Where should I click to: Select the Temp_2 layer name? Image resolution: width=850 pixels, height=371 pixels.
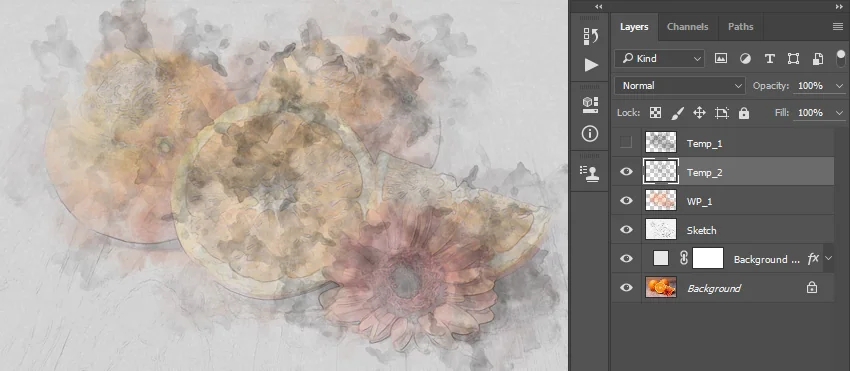pos(704,172)
